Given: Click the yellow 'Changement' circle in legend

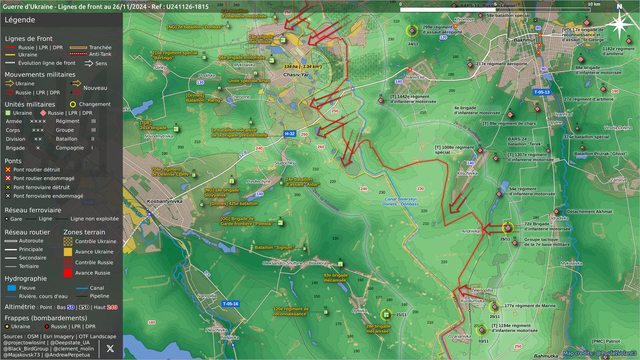Looking at the screenshot, I should pos(73,104).
